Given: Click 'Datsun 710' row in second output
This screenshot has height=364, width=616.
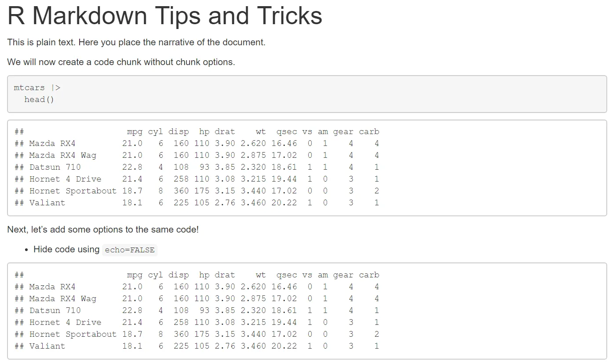Looking at the screenshot, I should (197, 310).
